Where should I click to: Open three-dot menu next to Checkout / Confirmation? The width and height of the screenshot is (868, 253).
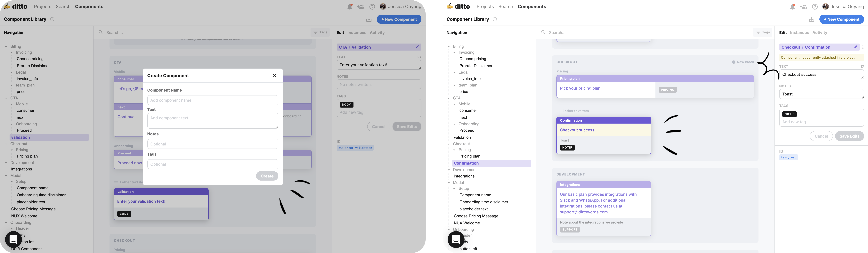point(863,47)
